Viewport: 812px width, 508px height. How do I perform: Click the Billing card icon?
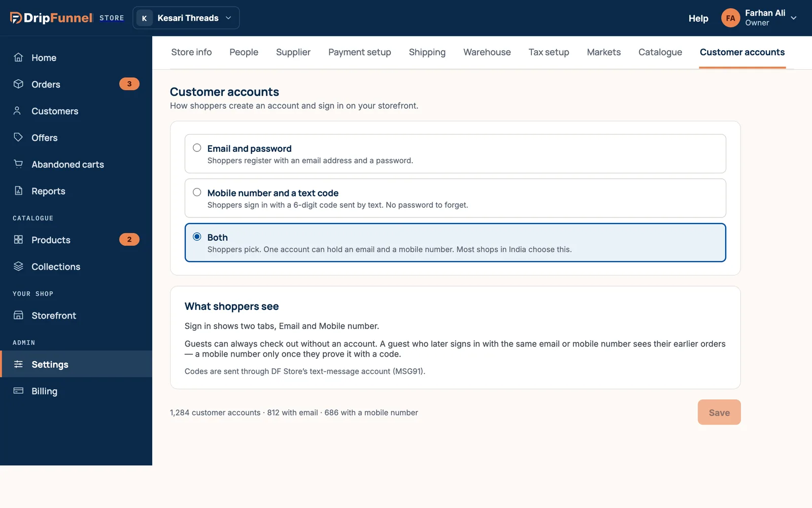(x=18, y=391)
